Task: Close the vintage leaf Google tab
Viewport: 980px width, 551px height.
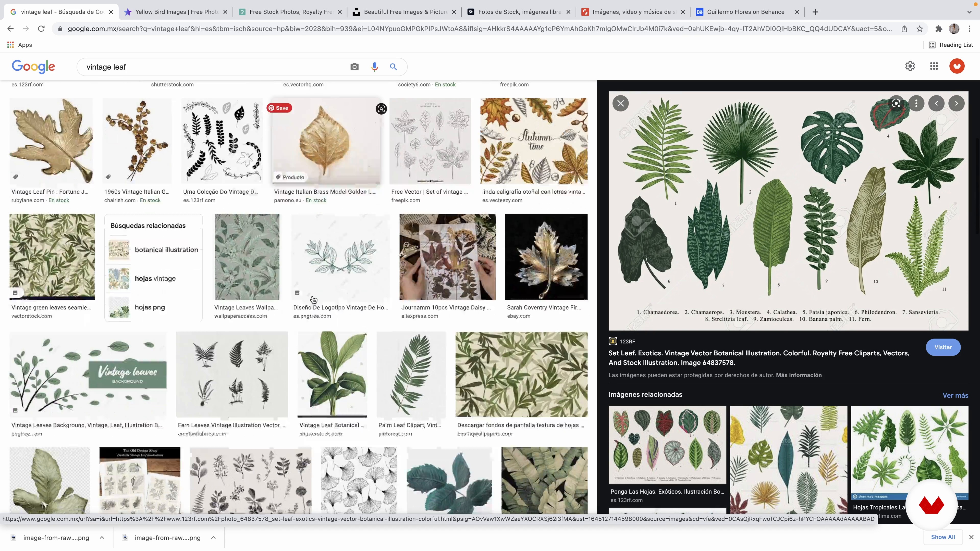Action: [x=111, y=12]
